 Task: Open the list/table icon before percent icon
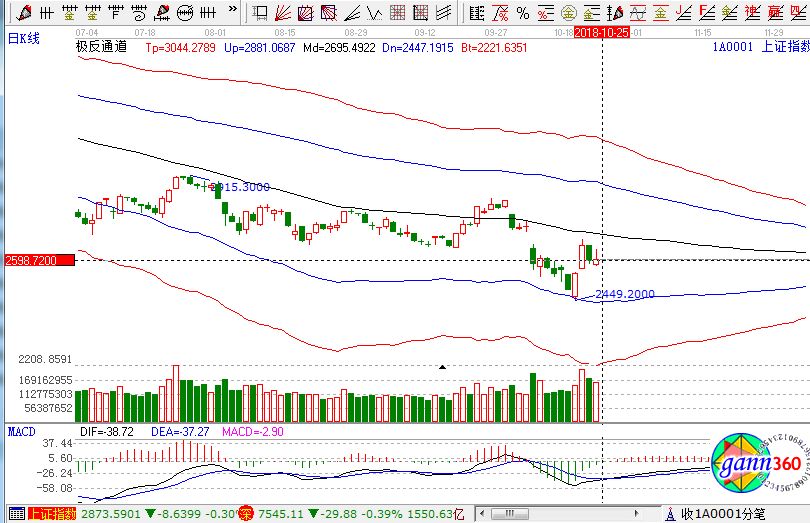(x=477, y=13)
